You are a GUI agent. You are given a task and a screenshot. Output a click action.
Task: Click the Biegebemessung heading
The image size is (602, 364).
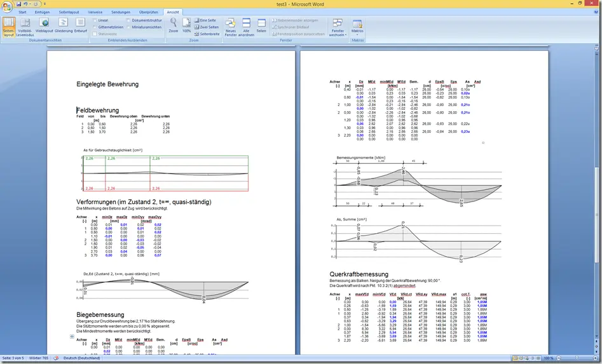pos(100,314)
